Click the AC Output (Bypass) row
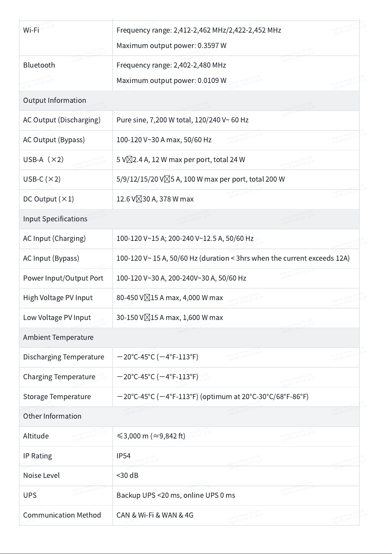Screen dimensions: 392x554 pos(189,140)
